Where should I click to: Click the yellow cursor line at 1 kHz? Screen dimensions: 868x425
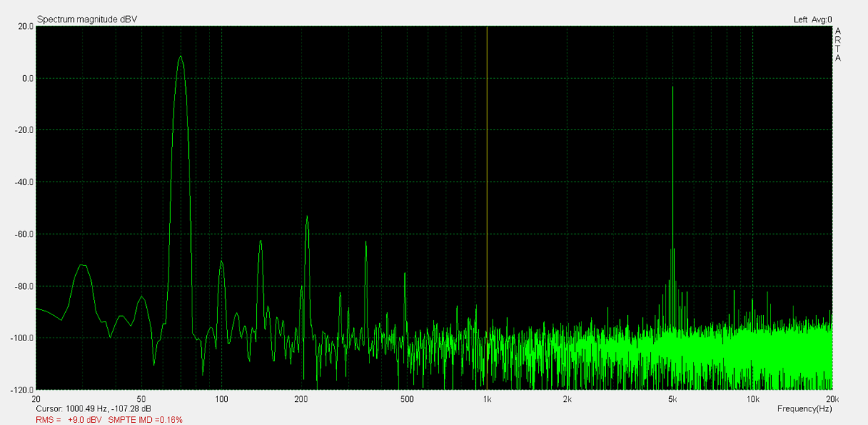click(x=487, y=181)
